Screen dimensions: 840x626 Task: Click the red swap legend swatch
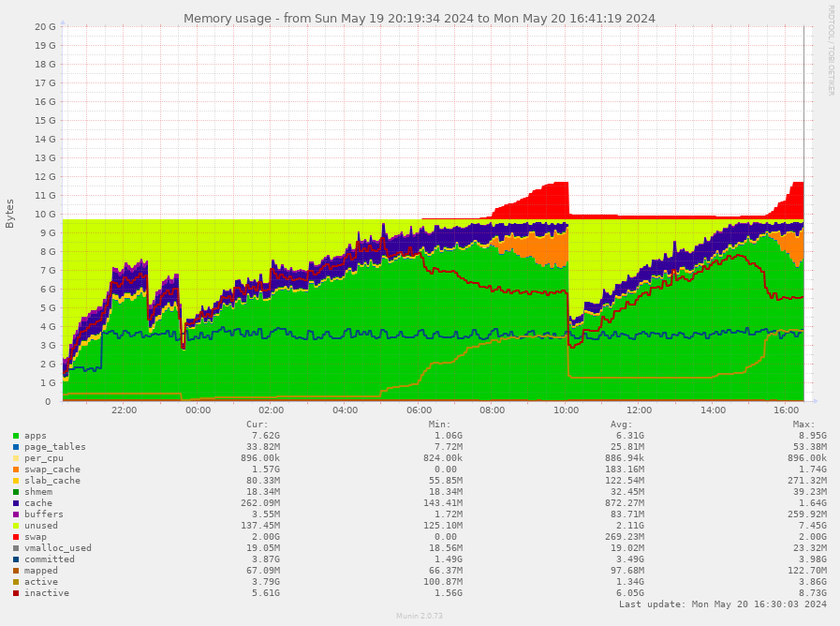[16, 537]
